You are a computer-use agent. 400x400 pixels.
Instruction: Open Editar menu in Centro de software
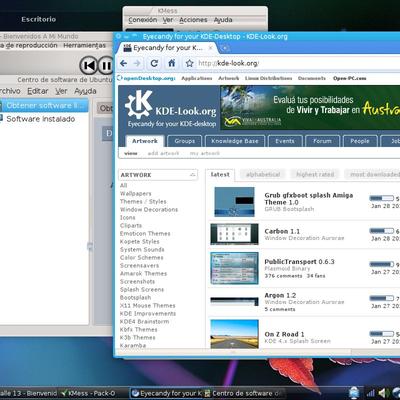pyautogui.click(x=38, y=91)
